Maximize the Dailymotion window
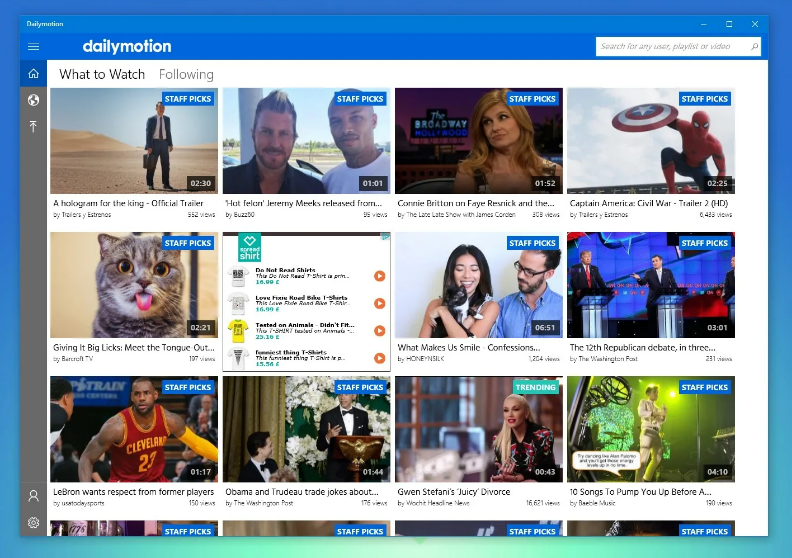 pos(729,24)
